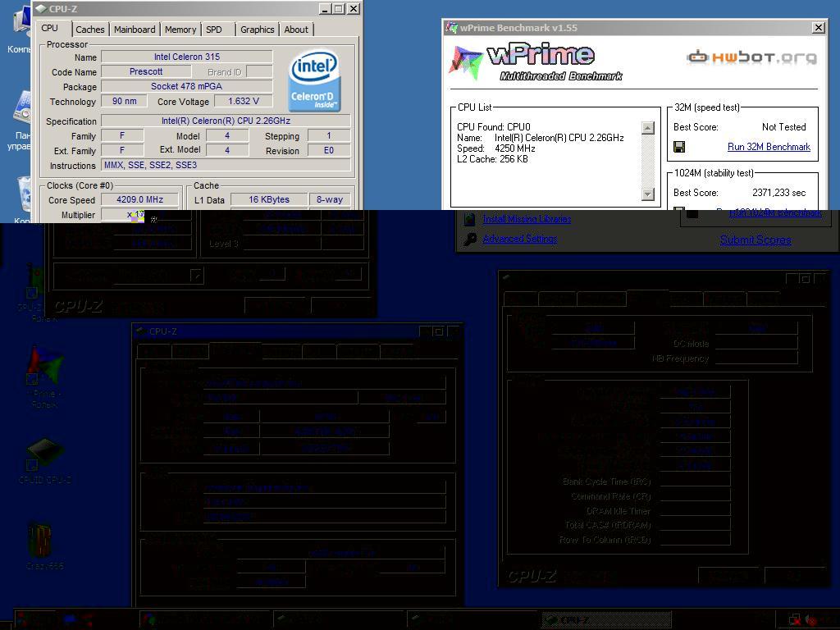Image resolution: width=840 pixels, height=630 pixels.
Task: Switch to the Caches tab in CPU-Z
Action: click(90, 30)
